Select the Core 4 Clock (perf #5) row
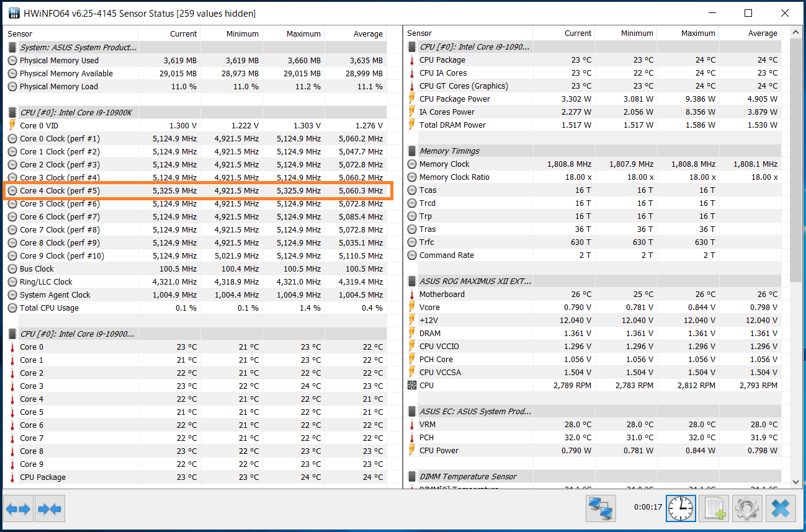 (195, 191)
